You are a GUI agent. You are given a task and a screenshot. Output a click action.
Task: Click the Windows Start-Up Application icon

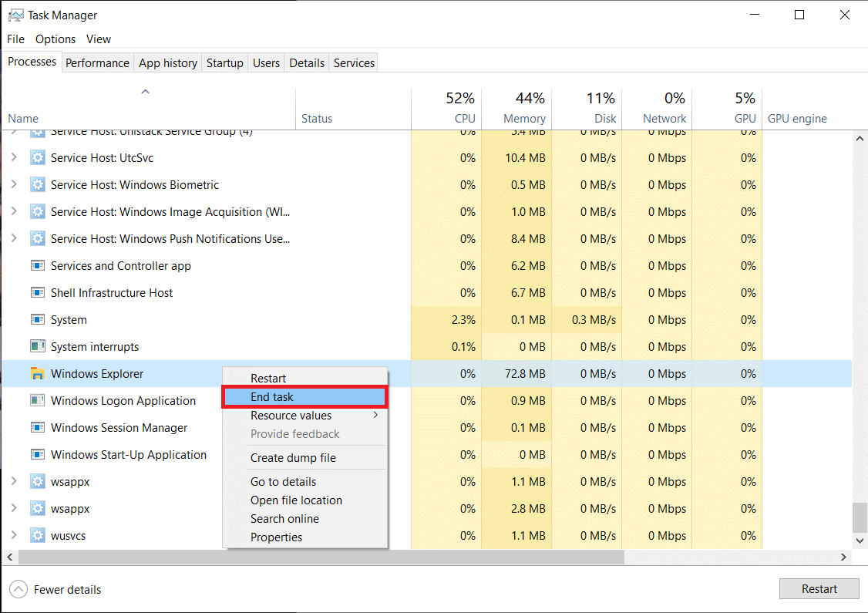37,455
